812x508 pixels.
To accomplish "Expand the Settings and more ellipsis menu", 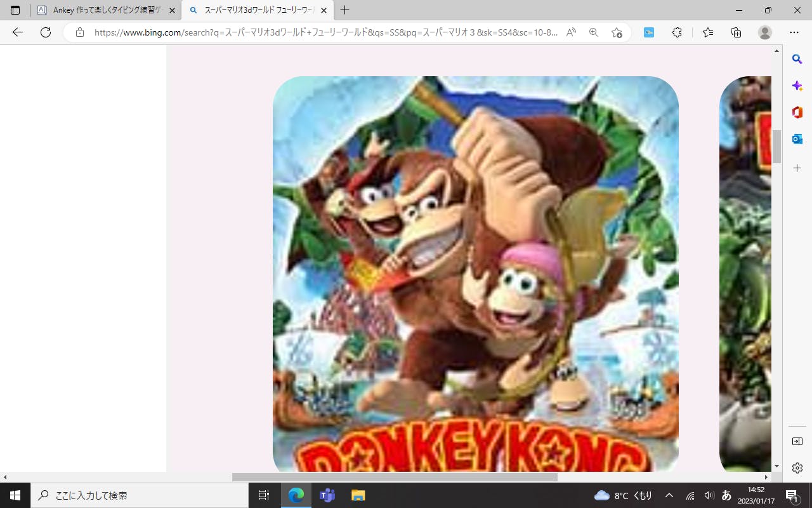I will [x=794, y=32].
